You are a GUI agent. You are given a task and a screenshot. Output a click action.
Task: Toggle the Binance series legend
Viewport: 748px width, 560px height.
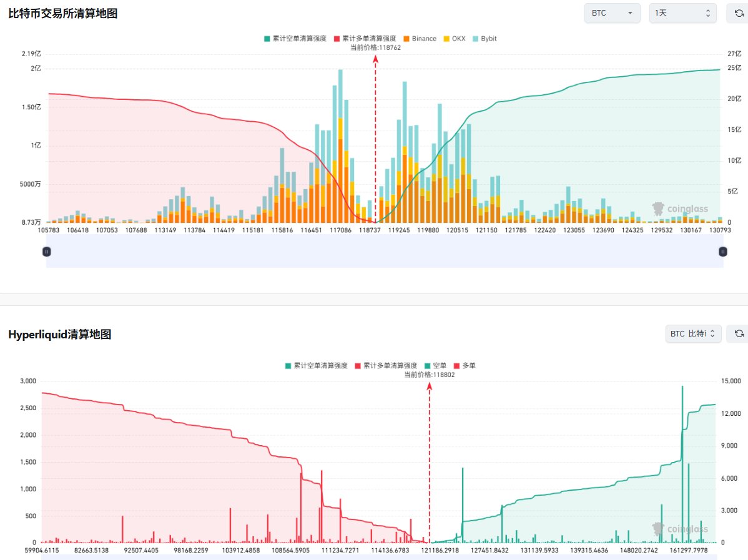tap(420, 39)
